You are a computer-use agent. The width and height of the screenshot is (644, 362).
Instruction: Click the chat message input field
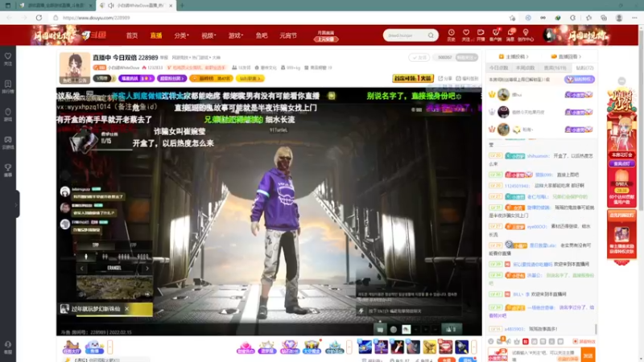tap(545, 355)
